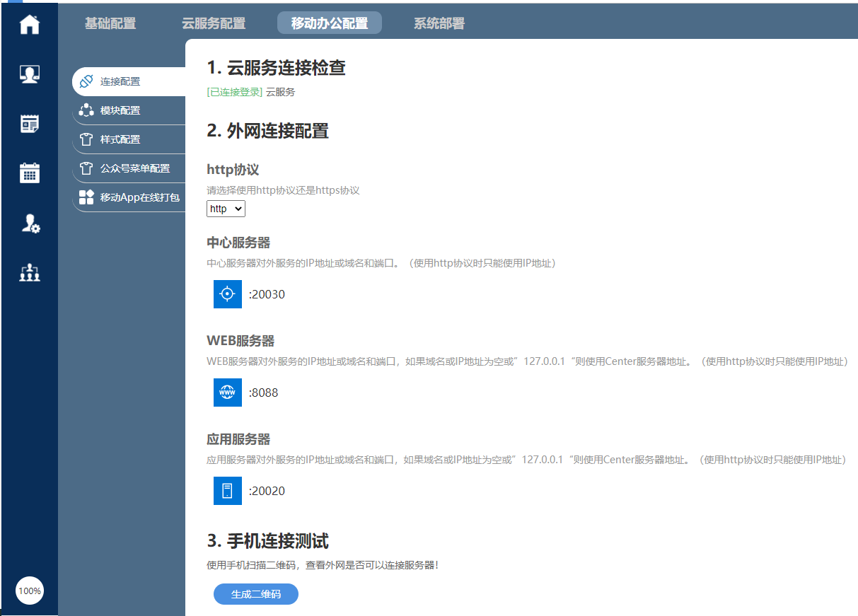Click the application server icon
The width and height of the screenshot is (858, 616).
[227, 491]
